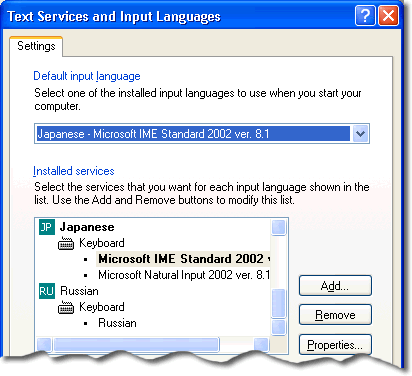Select the Japanese IME combo box field

202,134
